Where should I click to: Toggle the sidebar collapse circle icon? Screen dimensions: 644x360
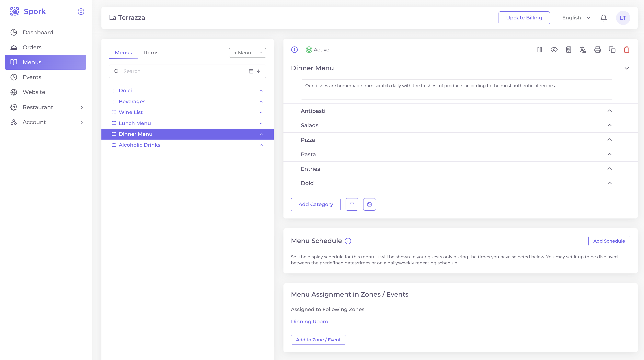[81, 12]
